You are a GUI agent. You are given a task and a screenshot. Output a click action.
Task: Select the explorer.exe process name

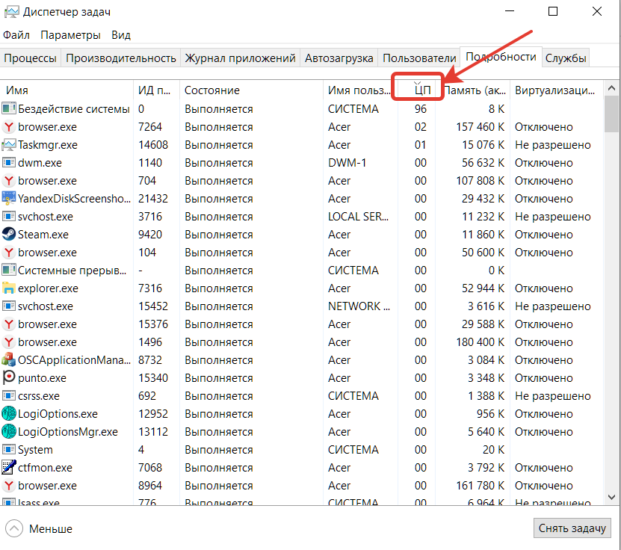(48, 288)
